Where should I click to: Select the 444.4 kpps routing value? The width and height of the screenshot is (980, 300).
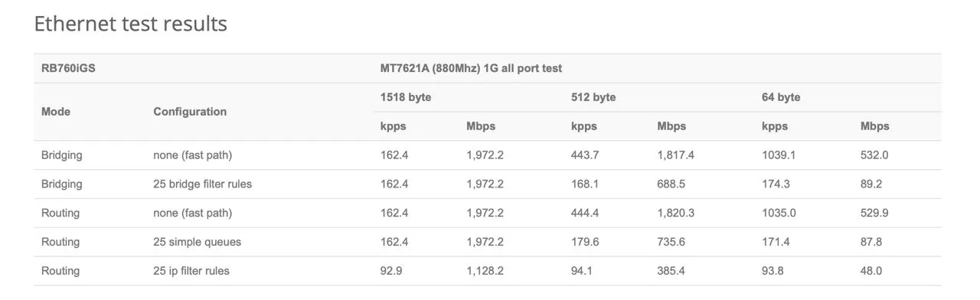pyautogui.click(x=586, y=213)
